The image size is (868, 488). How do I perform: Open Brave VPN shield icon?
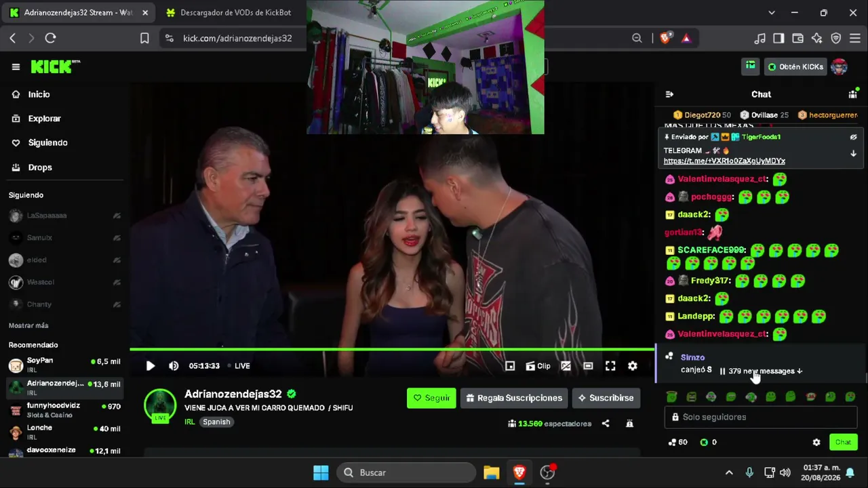[836, 38]
